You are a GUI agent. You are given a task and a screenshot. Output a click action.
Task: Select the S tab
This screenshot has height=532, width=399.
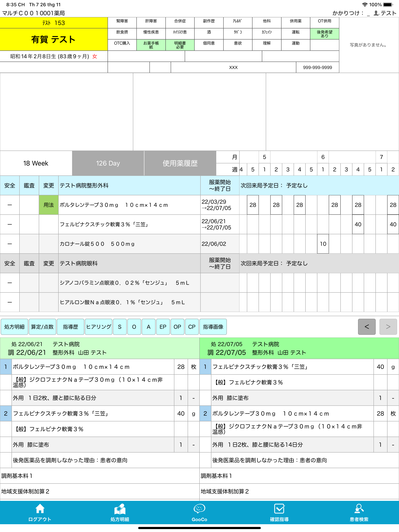pos(120,327)
